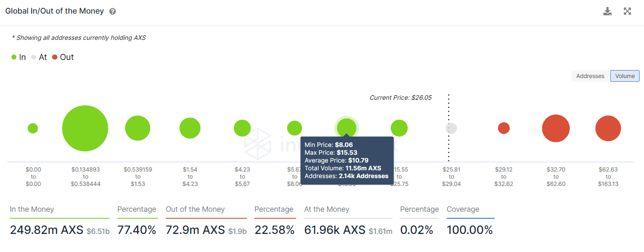Click the download chart icon
Viewport: 644px width, 252px height.
[x=607, y=11]
